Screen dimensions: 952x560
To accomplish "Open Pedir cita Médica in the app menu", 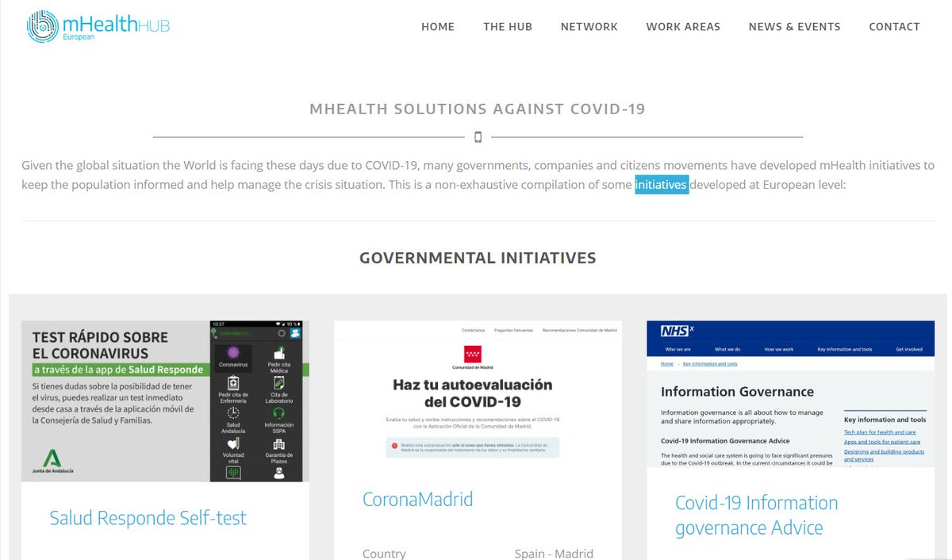I will [x=279, y=353].
